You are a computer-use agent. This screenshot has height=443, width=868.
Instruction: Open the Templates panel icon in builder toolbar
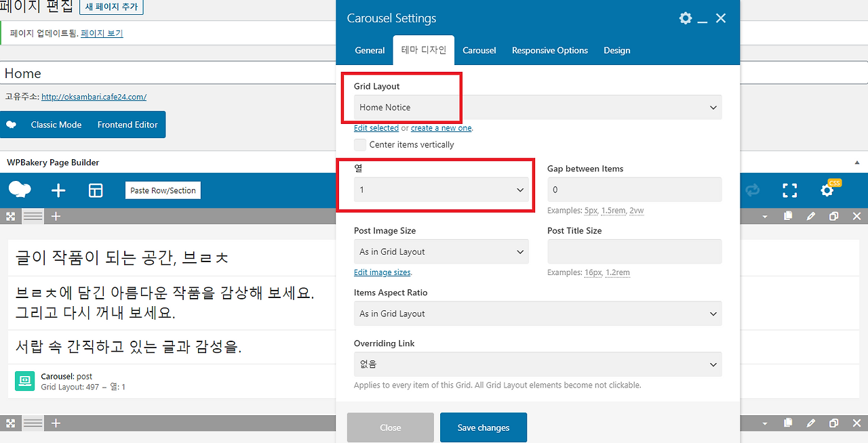[x=96, y=190]
